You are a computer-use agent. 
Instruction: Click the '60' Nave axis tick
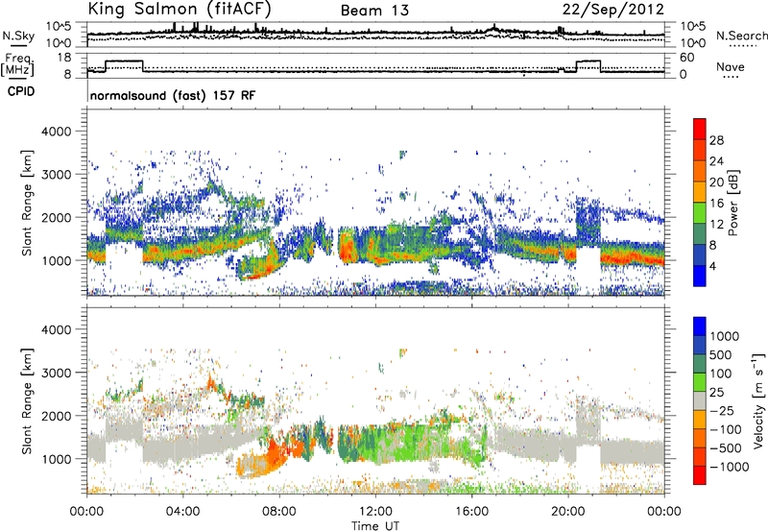click(x=686, y=58)
